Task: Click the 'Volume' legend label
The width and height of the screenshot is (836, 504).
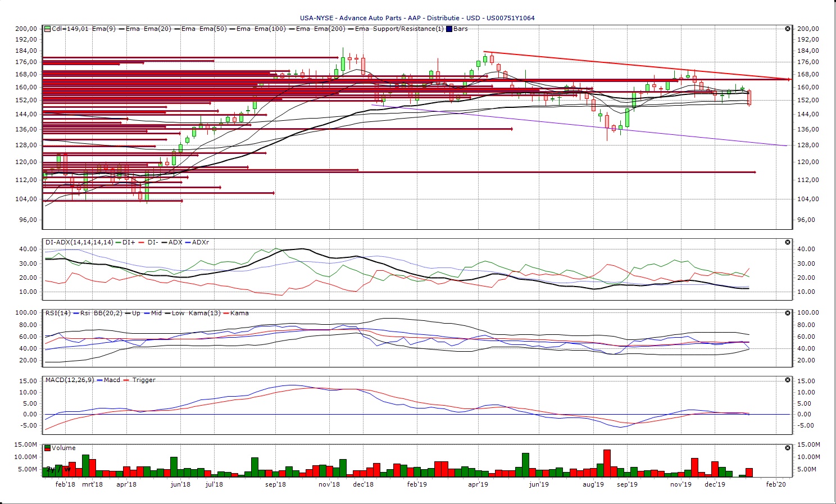Action: [x=63, y=448]
